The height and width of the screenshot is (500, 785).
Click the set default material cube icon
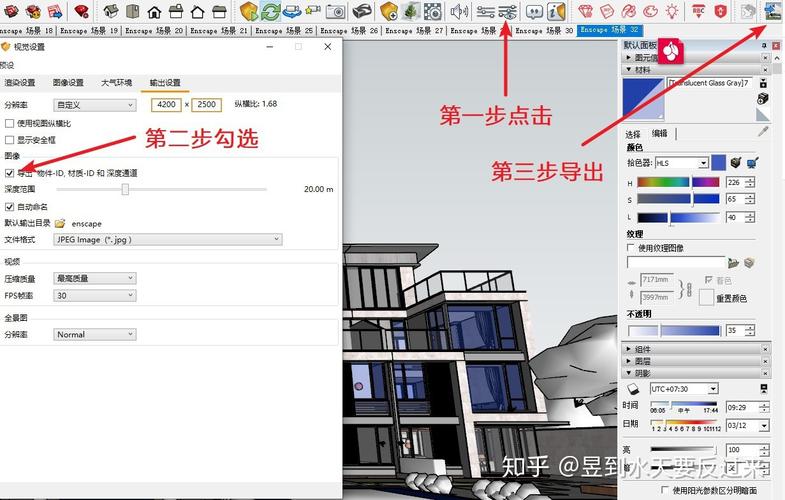(x=763, y=98)
